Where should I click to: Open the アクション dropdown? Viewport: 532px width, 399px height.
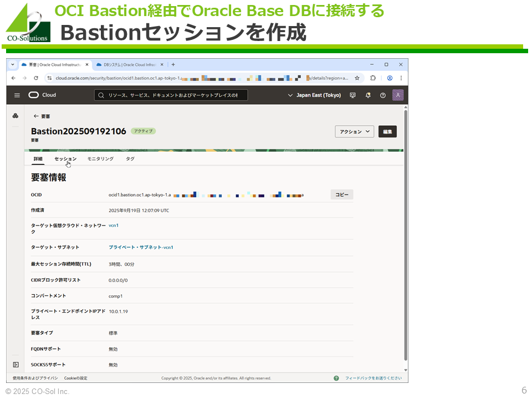[355, 132]
